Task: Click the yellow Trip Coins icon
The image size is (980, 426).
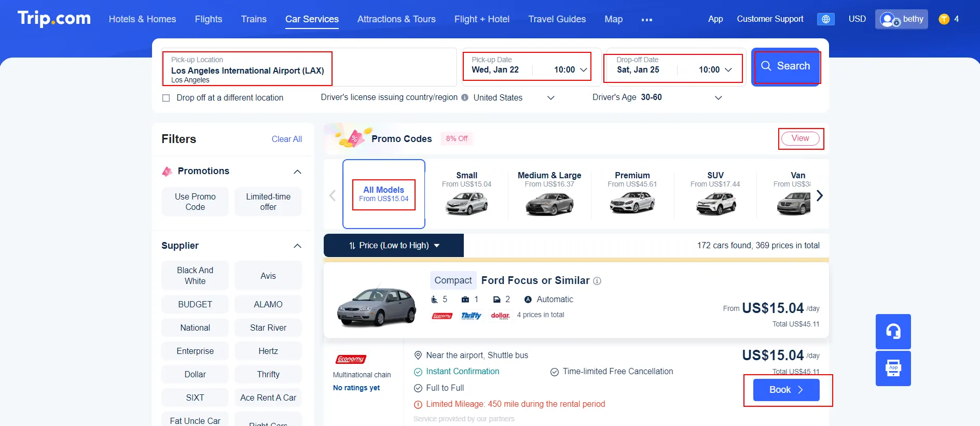Action: tap(943, 19)
